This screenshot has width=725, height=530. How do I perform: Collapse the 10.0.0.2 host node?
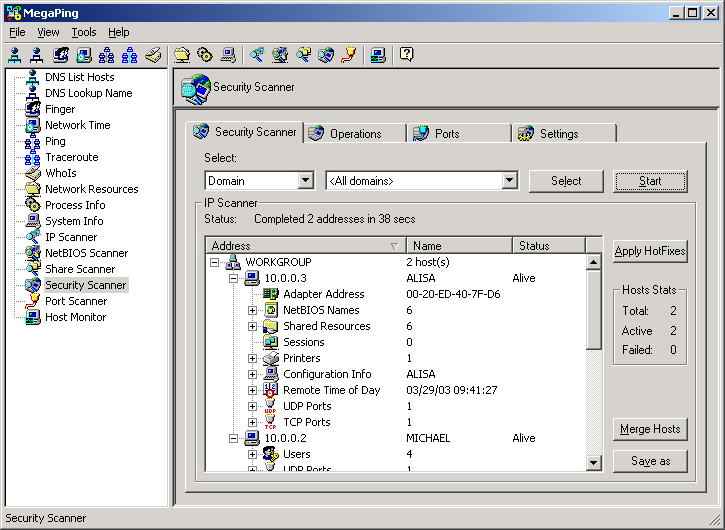pos(233,438)
